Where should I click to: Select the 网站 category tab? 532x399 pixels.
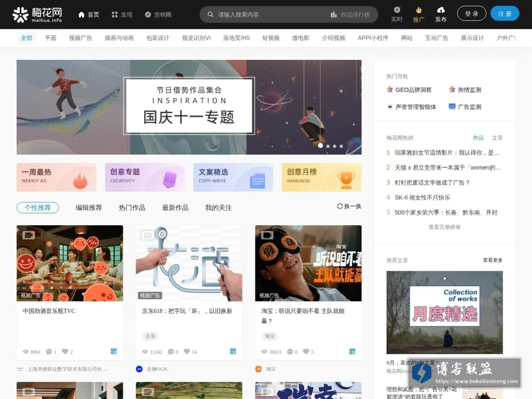[x=407, y=38]
